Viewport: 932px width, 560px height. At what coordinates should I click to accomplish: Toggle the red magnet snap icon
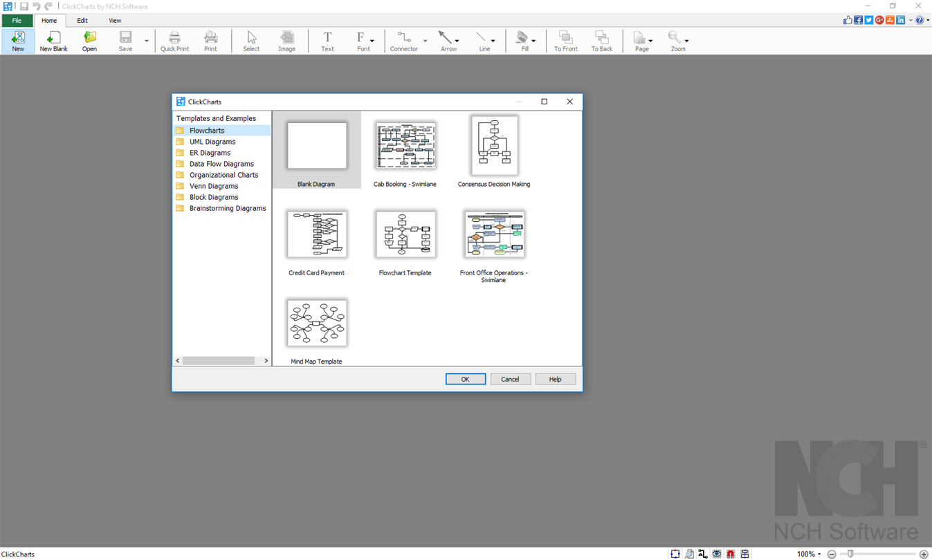(731, 554)
